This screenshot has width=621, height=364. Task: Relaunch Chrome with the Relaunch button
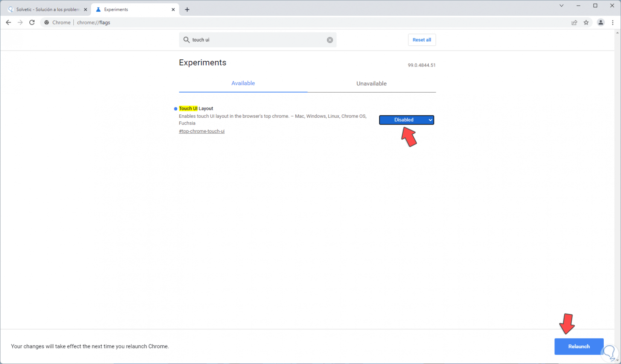click(579, 346)
